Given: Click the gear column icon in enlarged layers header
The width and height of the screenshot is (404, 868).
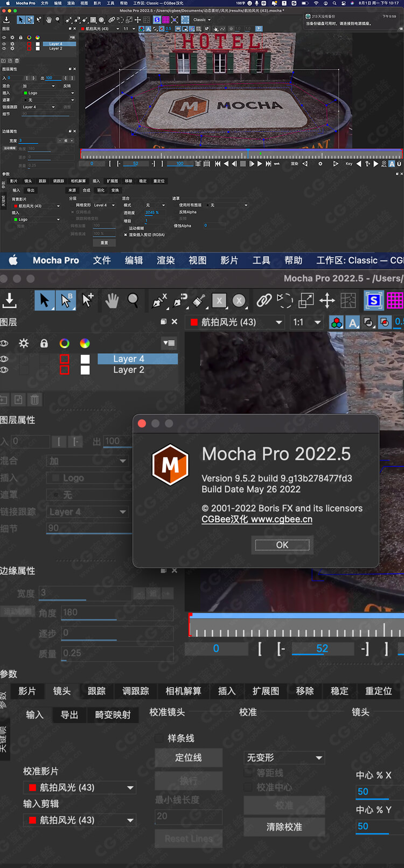Looking at the screenshot, I should pyautogui.click(x=24, y=343).
